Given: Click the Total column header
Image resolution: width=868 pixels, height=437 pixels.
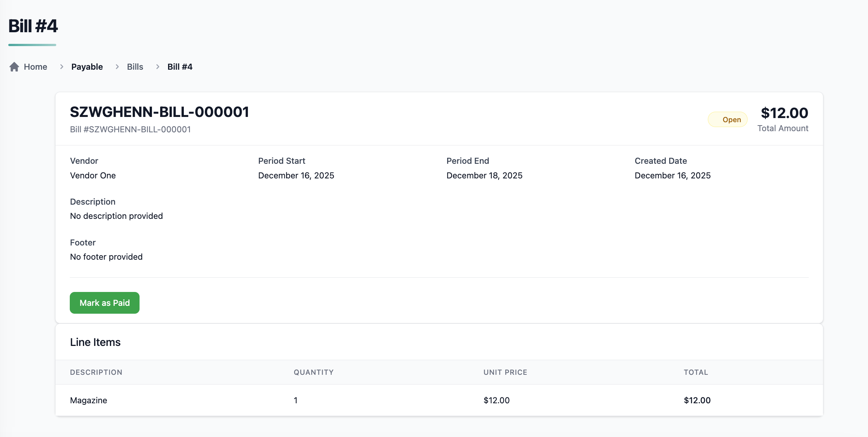Looking at the screenshot, I should (696, 372).
